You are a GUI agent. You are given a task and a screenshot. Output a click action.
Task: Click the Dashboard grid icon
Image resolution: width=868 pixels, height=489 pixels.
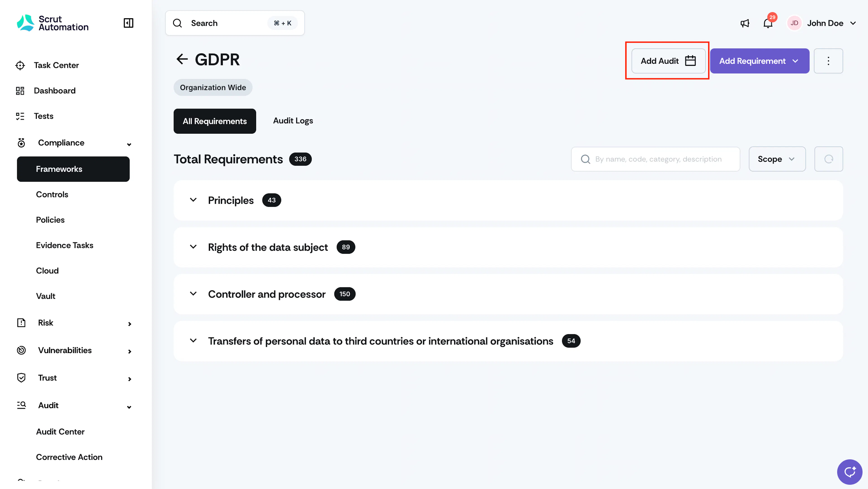[20, 91]
